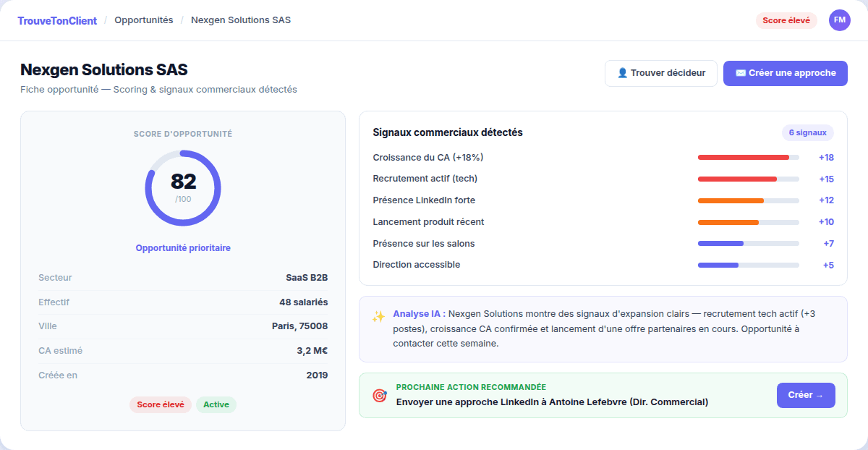This screenshot has height=450, width=868.
Task: Click the envelope icon in Créer une approche
Action: tap(741, 73)
